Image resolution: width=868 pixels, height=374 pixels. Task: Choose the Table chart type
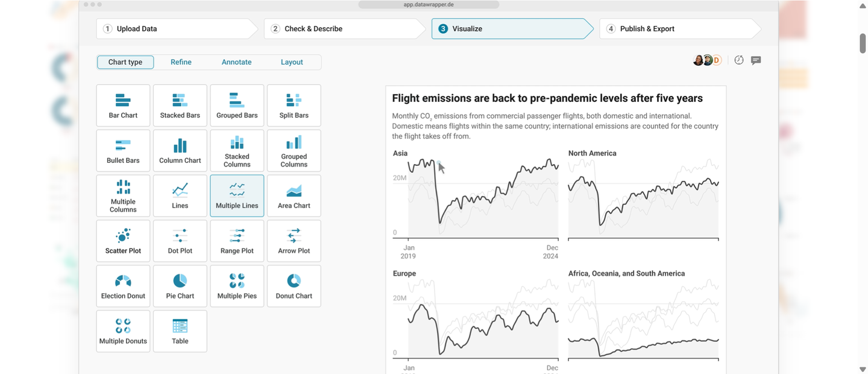[180, 331]
